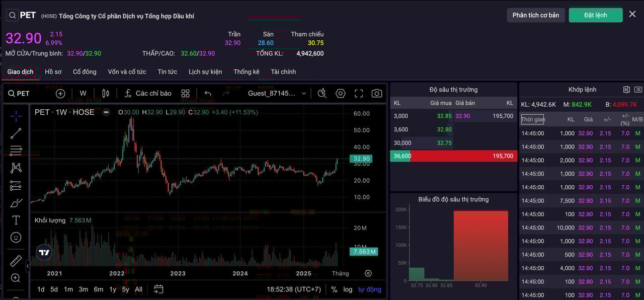Click the Đặt lệnh order button

pyautogui.click(x=595, y=15)
